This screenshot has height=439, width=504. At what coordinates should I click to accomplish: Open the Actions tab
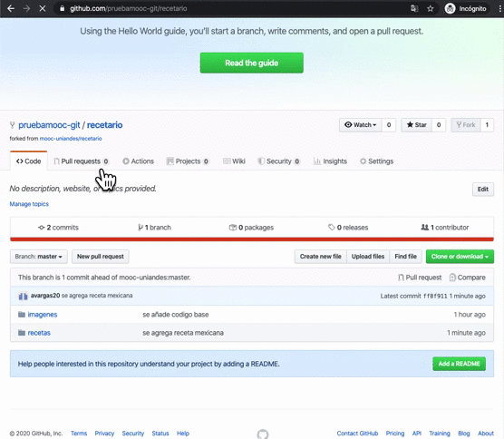138,161
